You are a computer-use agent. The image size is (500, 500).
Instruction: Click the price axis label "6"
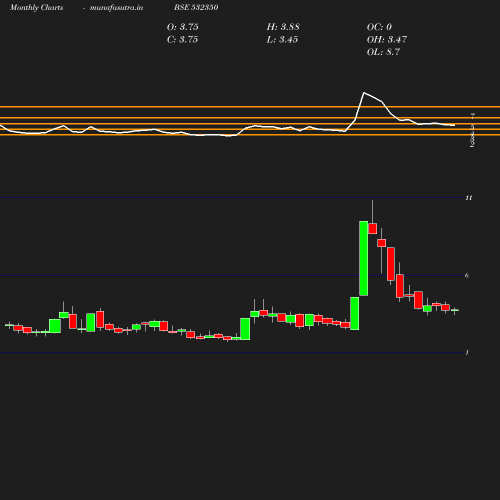(x=467, y=276)
